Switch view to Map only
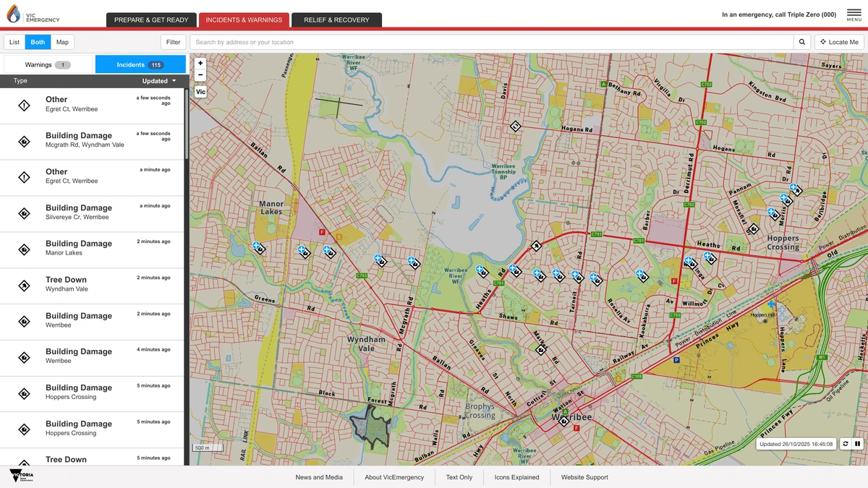This screenshot has width=868, height=488. point(62,41)
